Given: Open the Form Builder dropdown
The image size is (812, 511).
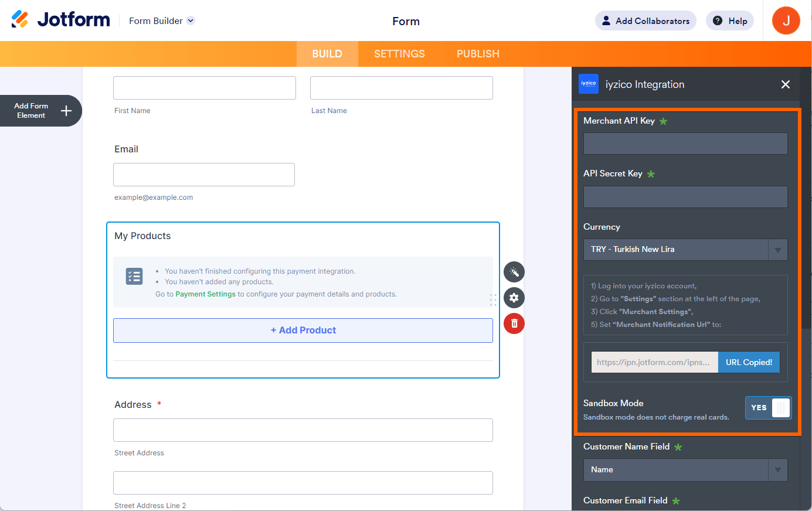Looking at the screenshot, I should pos(162,21).
